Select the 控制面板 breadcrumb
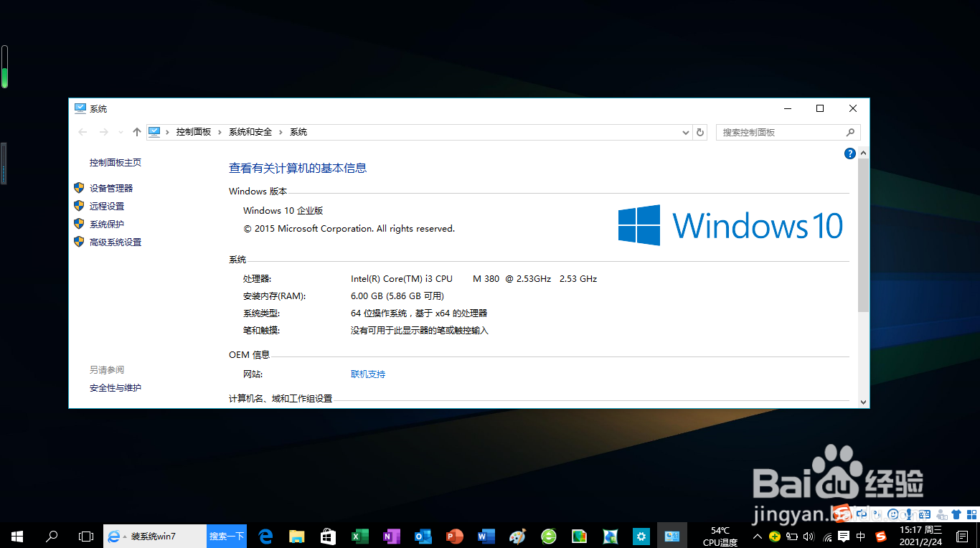The width and height of the screenshot is (980, 548). (194, 132)
